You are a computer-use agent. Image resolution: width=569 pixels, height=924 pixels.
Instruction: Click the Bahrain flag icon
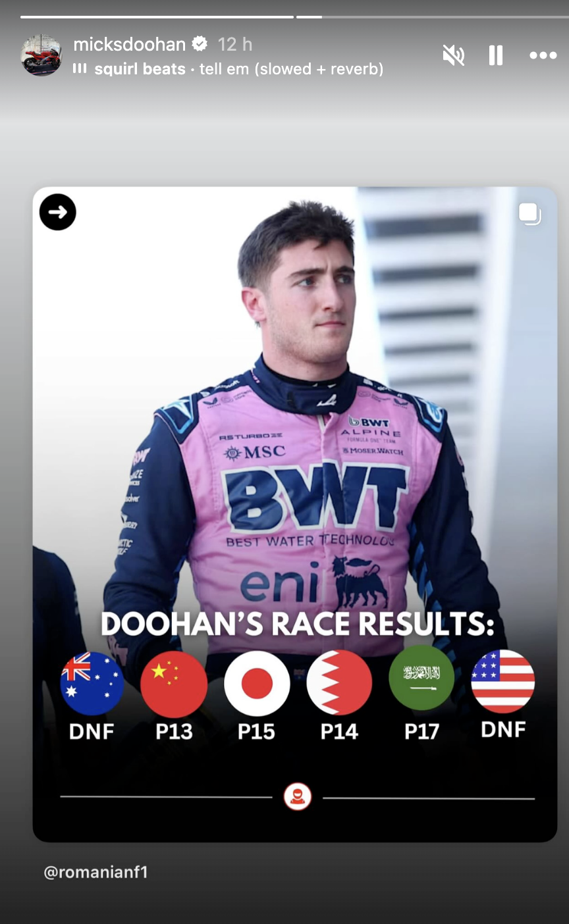pos(339,683)
